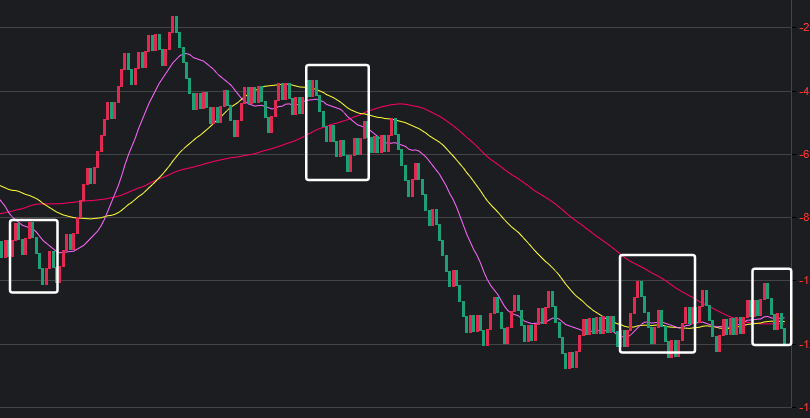810x418 pixels.
Task: Click the -8 price axis label
Action: coord(803,217)
